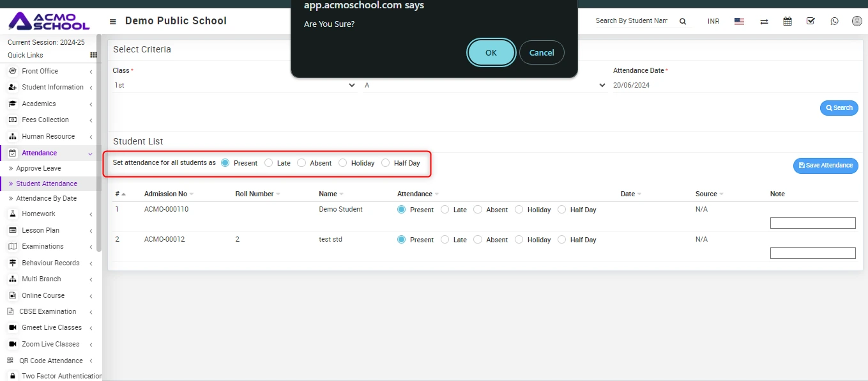This screenshot has height=381, width=868.
Task: Set all students attendance to Late
Action: coord(268,163)
